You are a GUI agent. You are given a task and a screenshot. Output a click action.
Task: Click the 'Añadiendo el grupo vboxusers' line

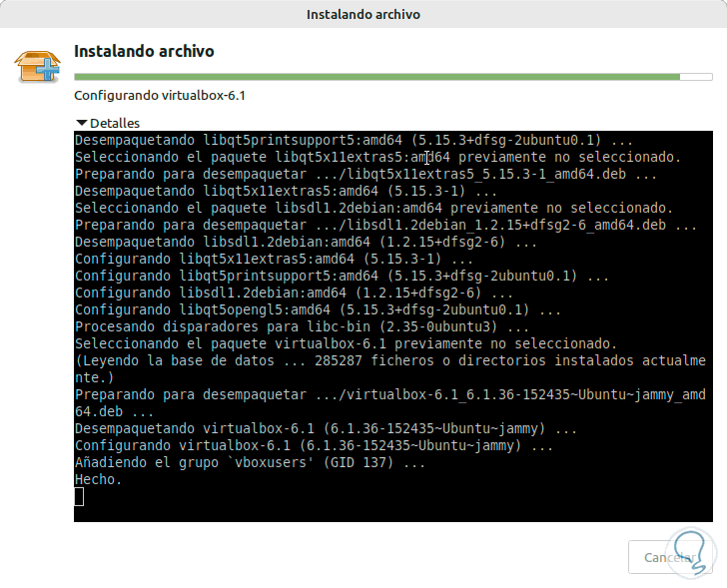[250, 462]
